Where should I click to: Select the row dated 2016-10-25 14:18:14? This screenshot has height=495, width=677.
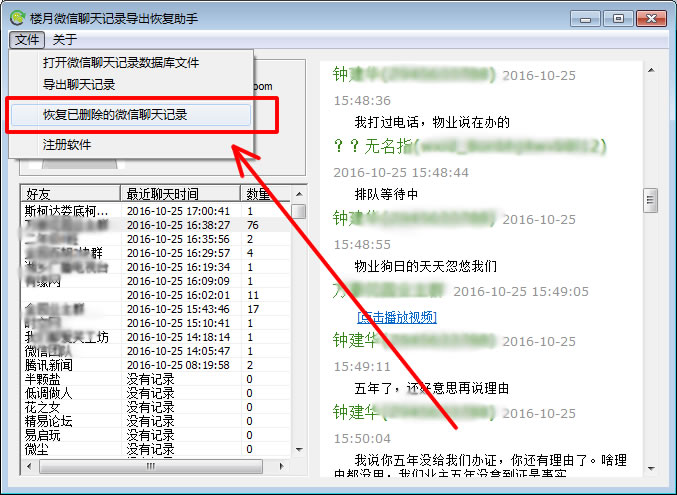156,337
